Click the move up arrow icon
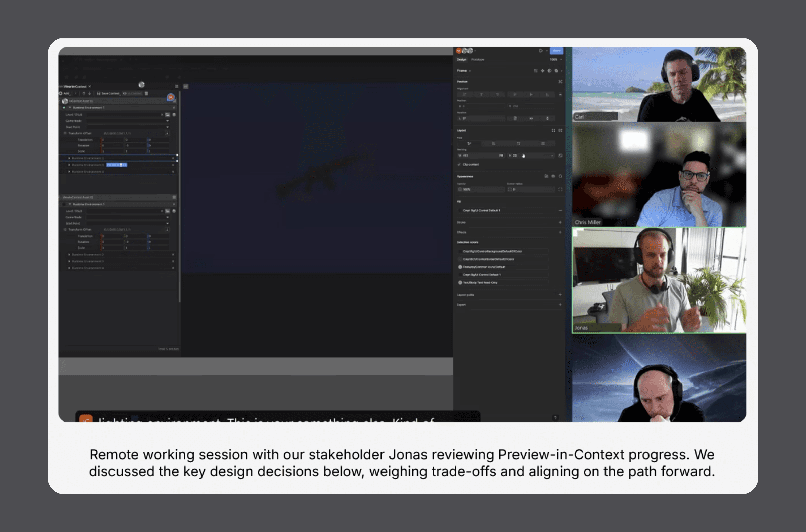This screenshot has height=532, width=806. point(84,94)
